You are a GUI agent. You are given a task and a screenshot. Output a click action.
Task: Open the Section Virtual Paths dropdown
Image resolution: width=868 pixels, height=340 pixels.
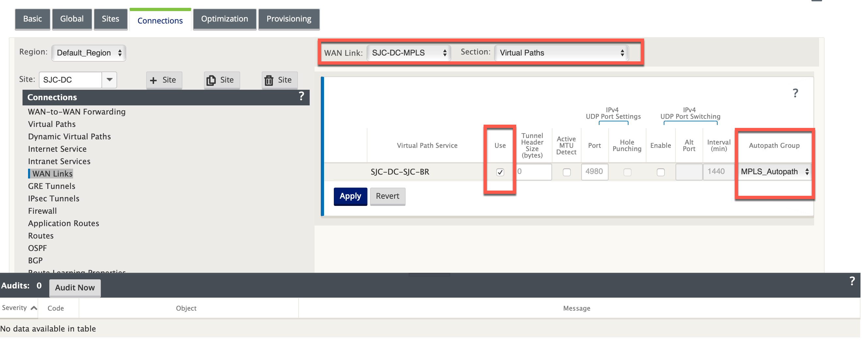click(561, 53)
